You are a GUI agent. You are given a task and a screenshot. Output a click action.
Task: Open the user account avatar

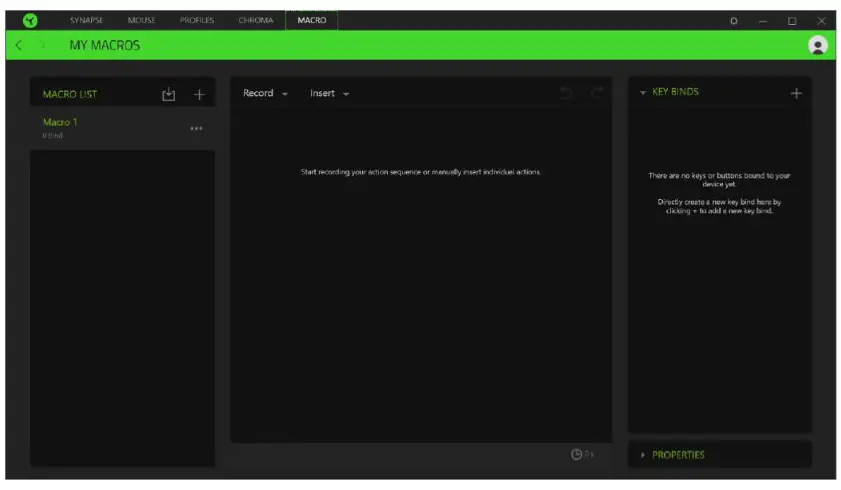tap(817, 45)
